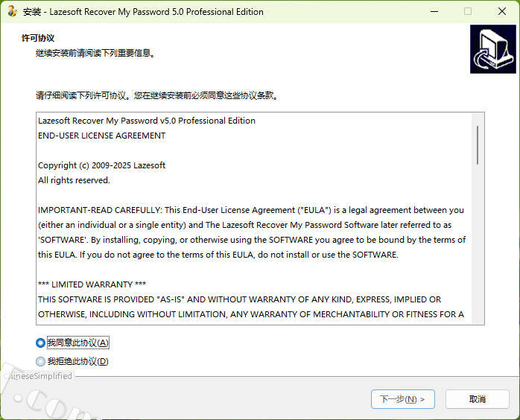Click the line starting 'THIS SOFTWARE IS PROVIDED'
The height and width of the screenshot is (420, 520).
[239, 299]
